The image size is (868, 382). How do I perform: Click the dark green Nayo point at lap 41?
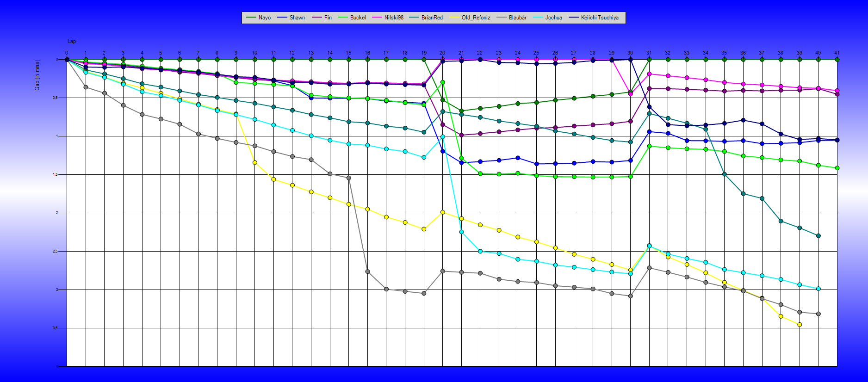[x=837, y=60]
